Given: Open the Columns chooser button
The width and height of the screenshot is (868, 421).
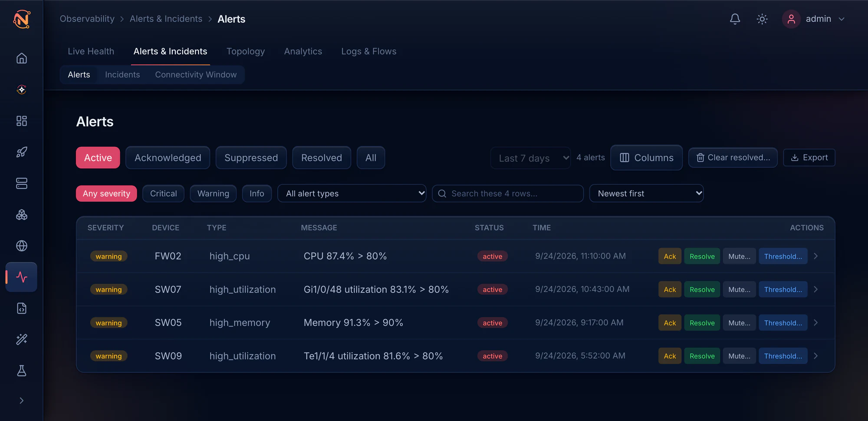Looking at the screenshot, I should pyautogui.click(x=647, y=158).
